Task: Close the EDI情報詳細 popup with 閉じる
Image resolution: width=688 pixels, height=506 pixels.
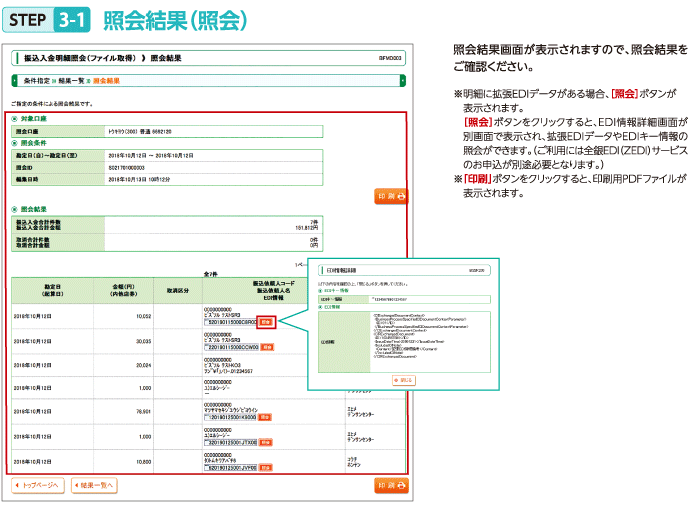Action: click(404, 380)
